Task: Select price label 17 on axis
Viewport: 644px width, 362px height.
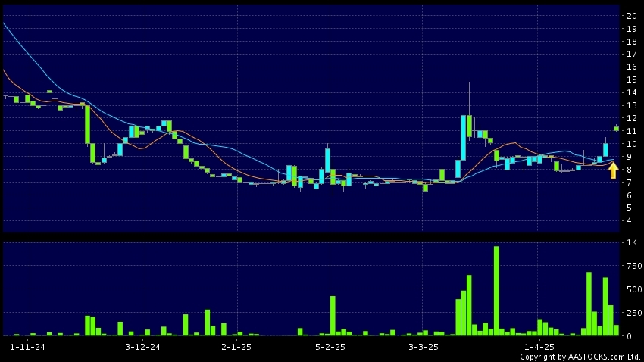Action: click(632, 55)
